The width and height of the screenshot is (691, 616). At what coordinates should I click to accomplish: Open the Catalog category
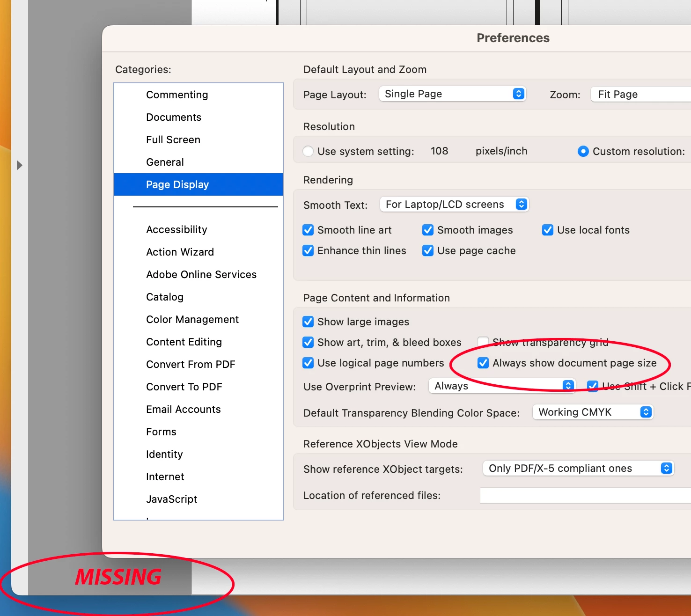[198, 297]
